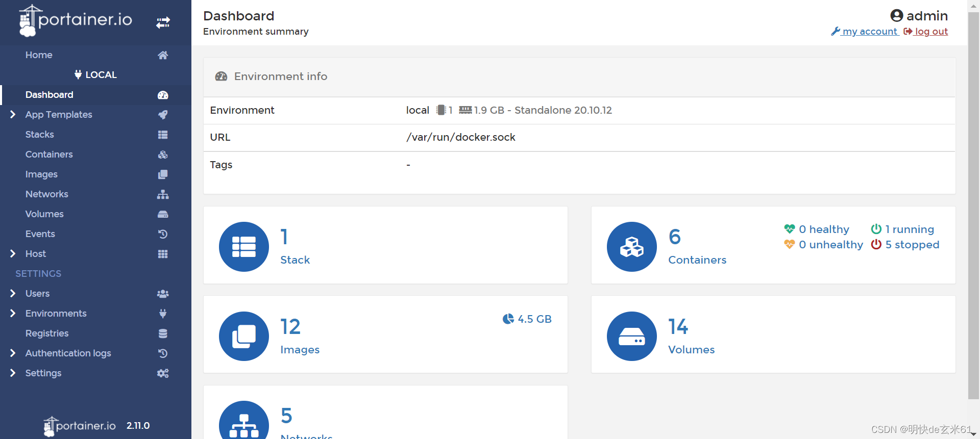Open the Home menu item
980x439 pixels.
(x=39, y=55)
